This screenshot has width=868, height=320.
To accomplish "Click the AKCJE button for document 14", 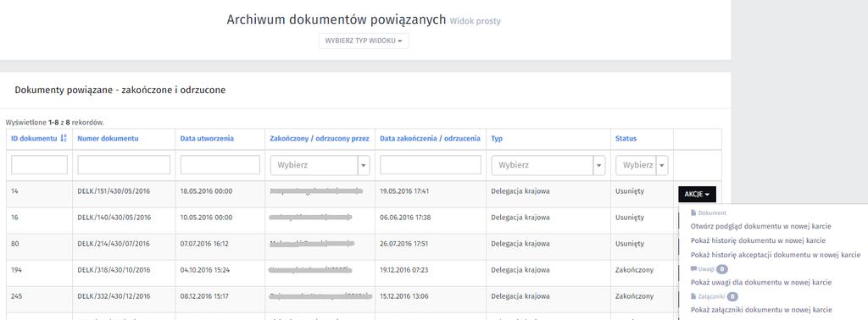I will (697, 195).
